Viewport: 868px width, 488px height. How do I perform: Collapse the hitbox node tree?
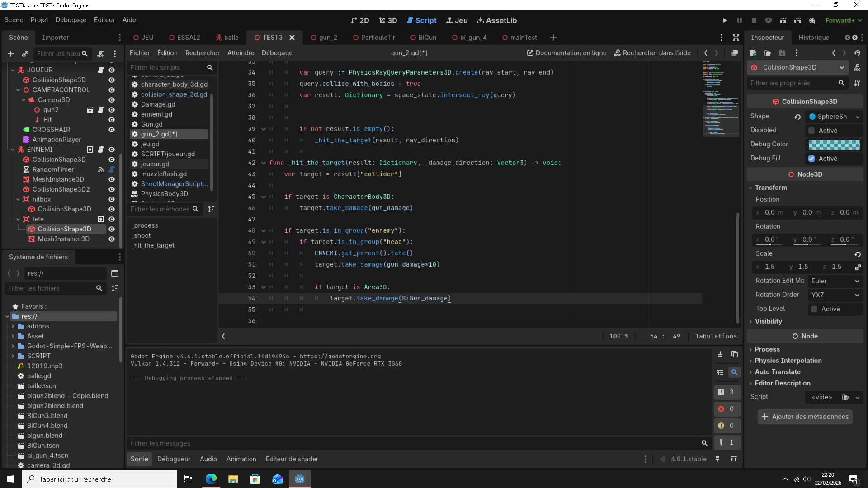tap(18, 199)
